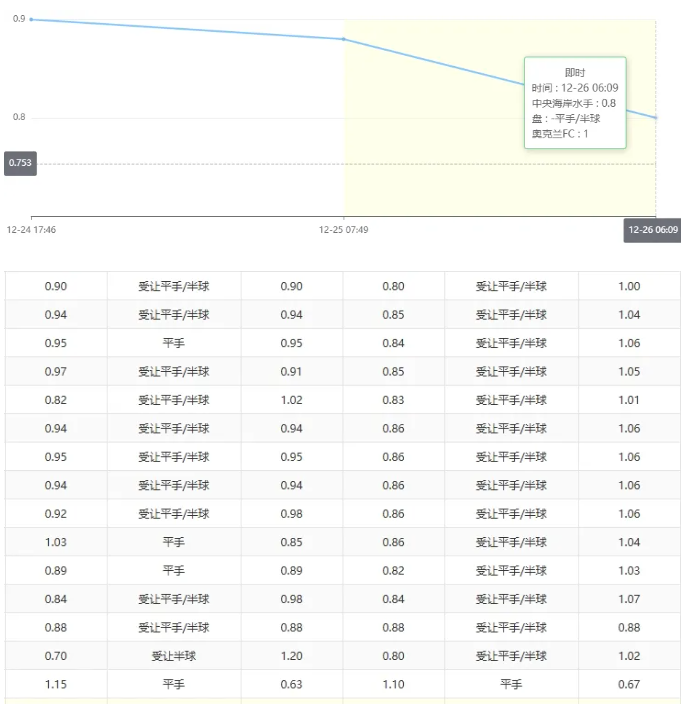Click the 12-25 07:49 x-axis label
This screenshot has width=682, height=705.
click(x=344, y=230)
